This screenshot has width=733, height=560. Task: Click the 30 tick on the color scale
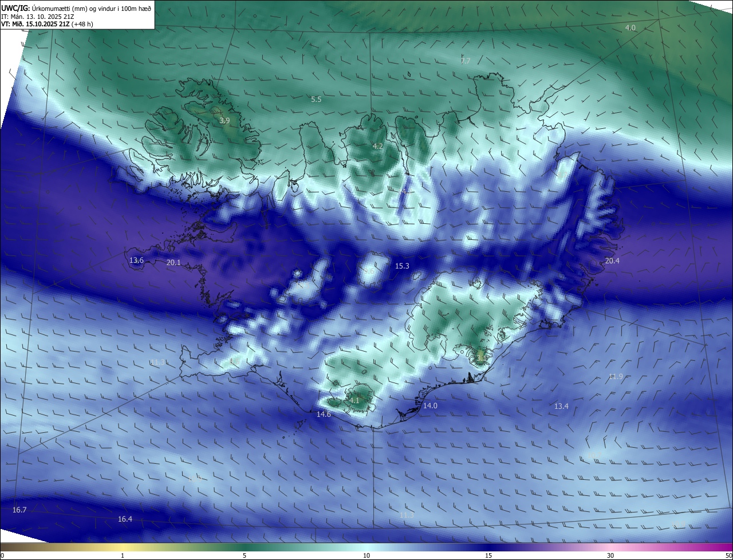click(x=610, y=555)
